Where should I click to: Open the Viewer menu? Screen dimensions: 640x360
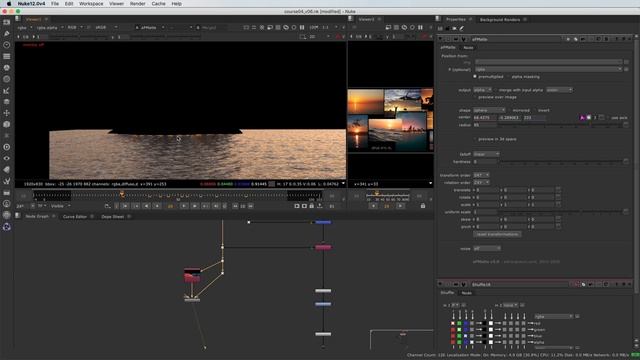pyautogui.click(x=116, y=4)
